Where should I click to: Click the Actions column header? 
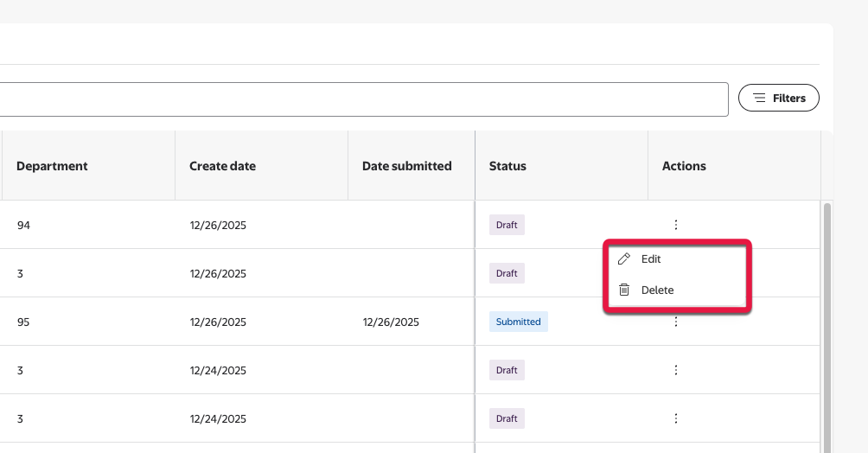684,166
